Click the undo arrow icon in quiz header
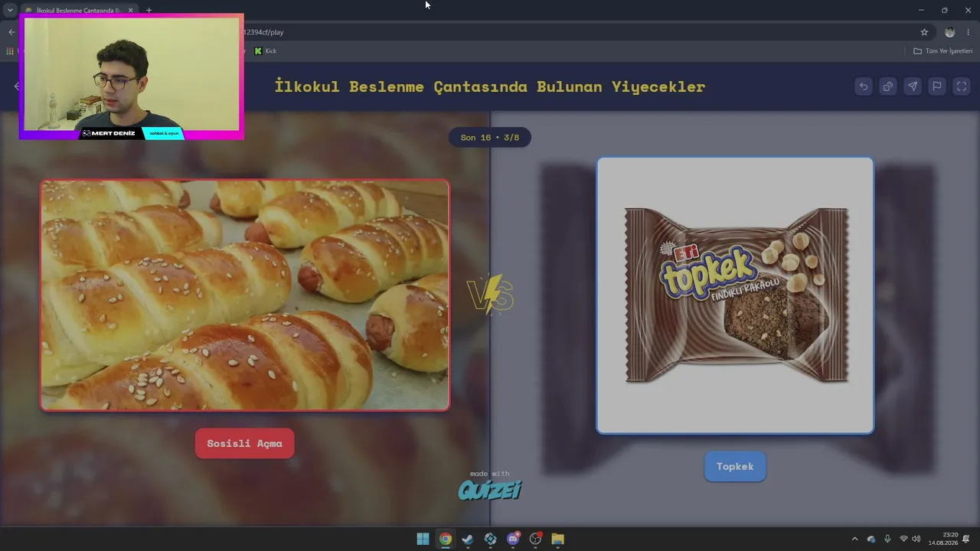The width and height of the screenshot is (980, 551). (x=864, y=86)
